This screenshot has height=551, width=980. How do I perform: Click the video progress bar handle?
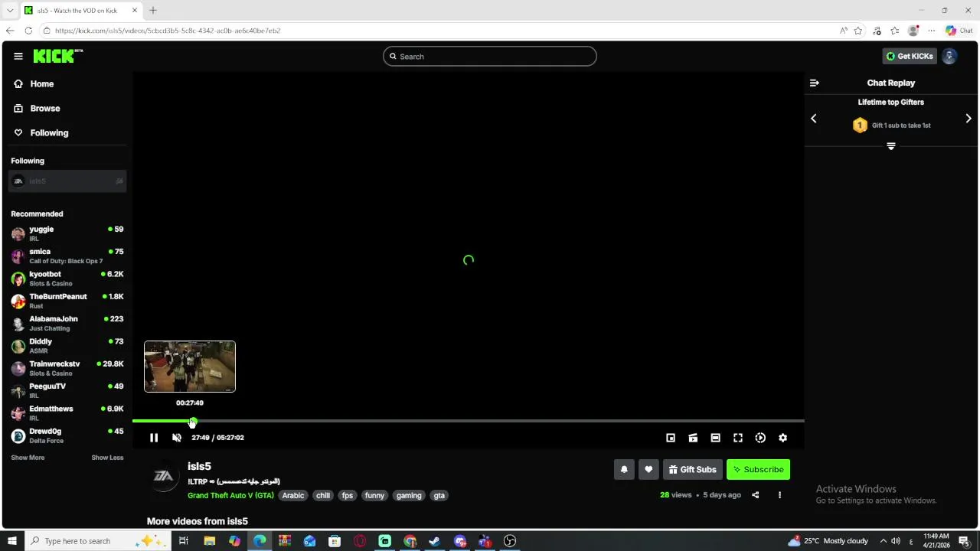(x=192, y=422)
